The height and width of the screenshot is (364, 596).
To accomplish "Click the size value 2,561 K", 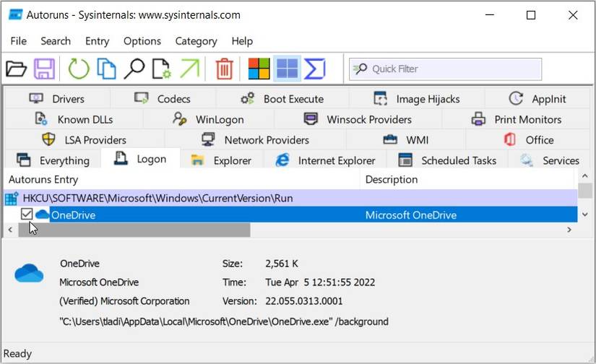I will point(282,264).
